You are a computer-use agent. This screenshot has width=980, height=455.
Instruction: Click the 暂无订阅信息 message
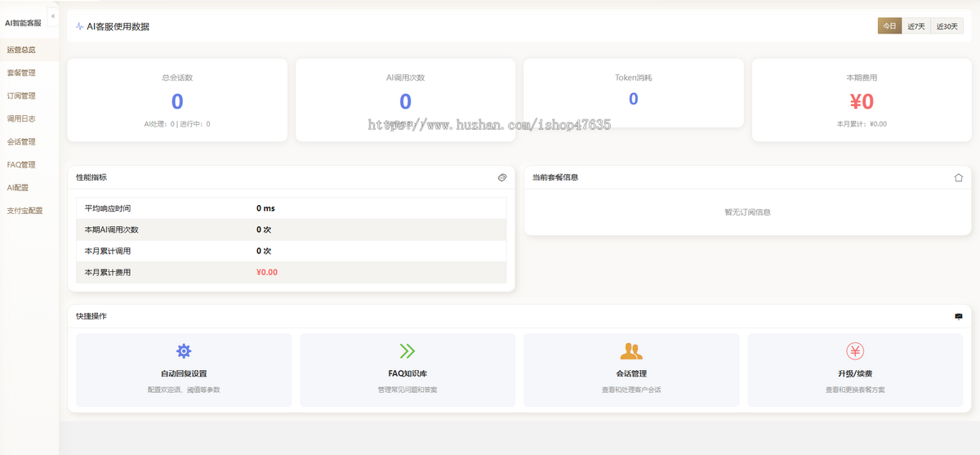747,212
